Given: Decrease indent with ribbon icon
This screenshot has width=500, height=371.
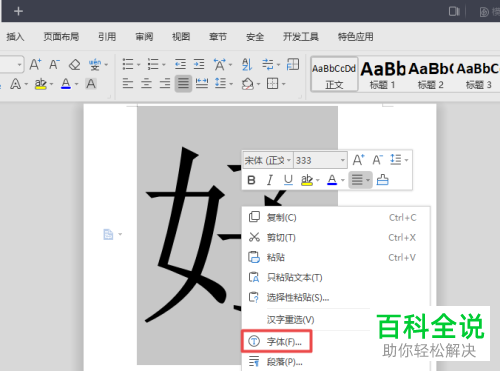Looking at the screenshot, I should 180,64.
